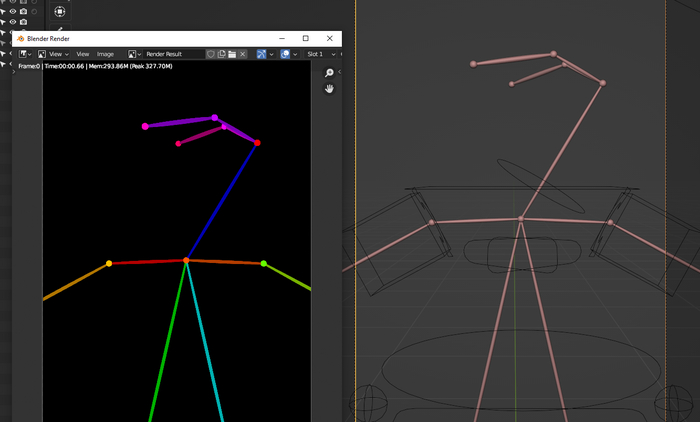700x422 pixels.
Task: Open the editor type dropdown
Action: [25, 54]
